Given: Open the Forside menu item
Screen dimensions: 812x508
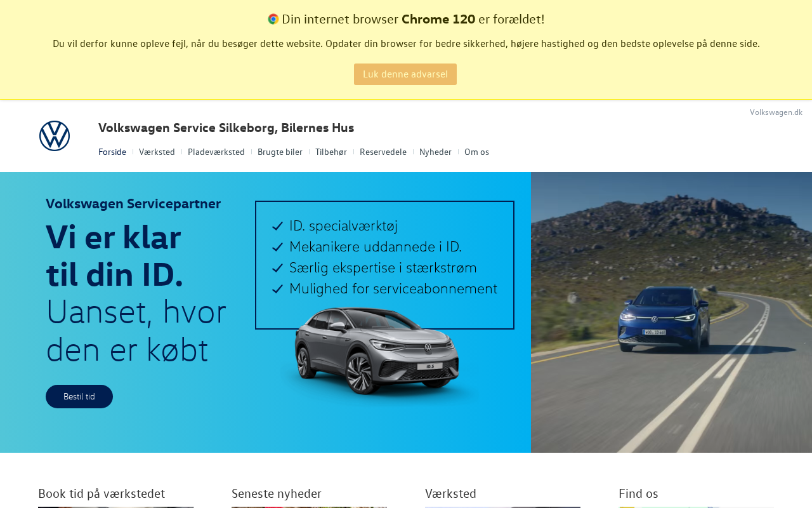Looking at the screenshot, I should [x=112, y=152].
